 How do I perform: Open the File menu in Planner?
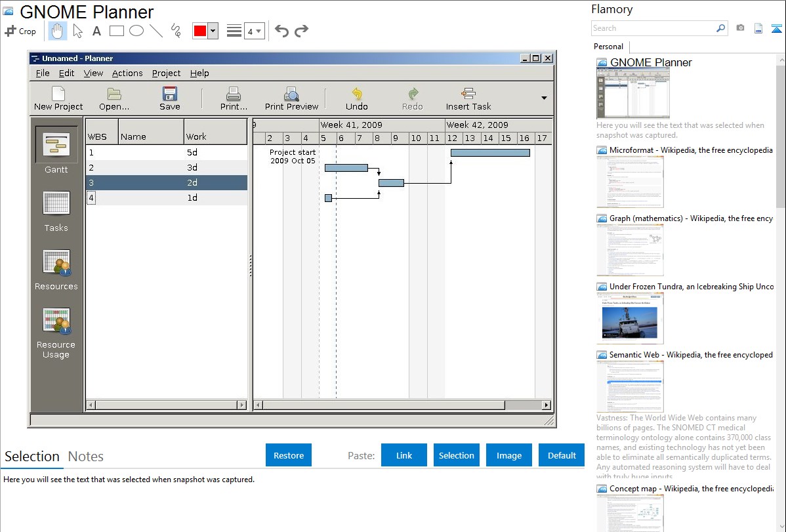point(43,73)
